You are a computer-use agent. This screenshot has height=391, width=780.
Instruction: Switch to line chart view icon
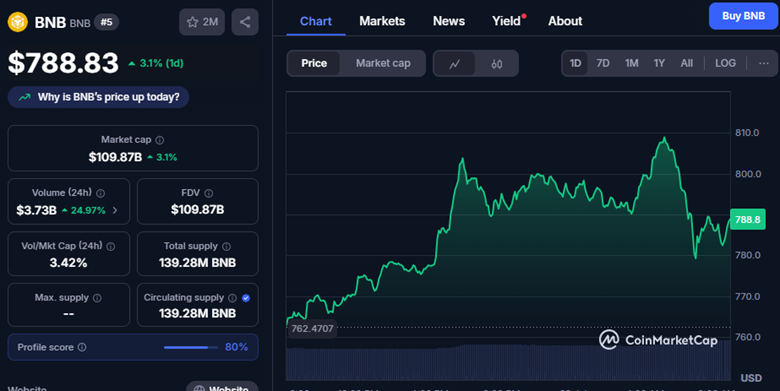click(454, 64)
